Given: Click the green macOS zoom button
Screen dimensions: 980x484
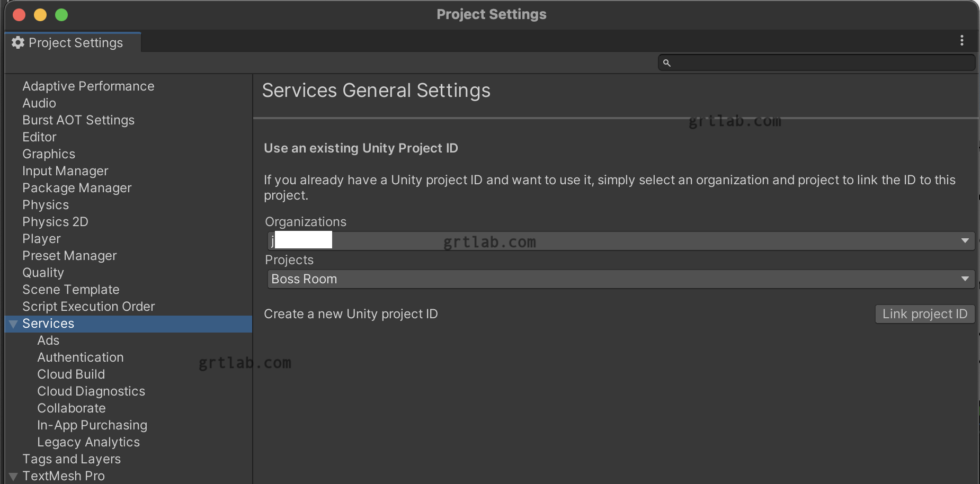Looking at the screenshot, I should click(x=61, y=15).
